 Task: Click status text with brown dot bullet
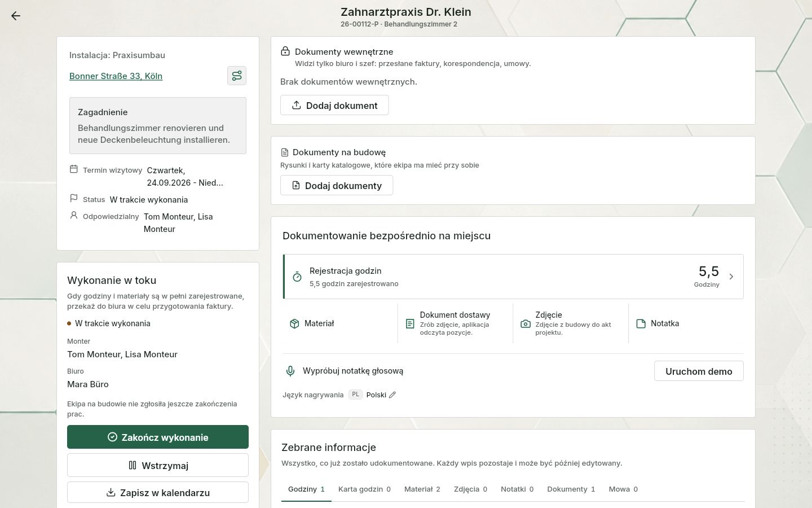[113, 323]
